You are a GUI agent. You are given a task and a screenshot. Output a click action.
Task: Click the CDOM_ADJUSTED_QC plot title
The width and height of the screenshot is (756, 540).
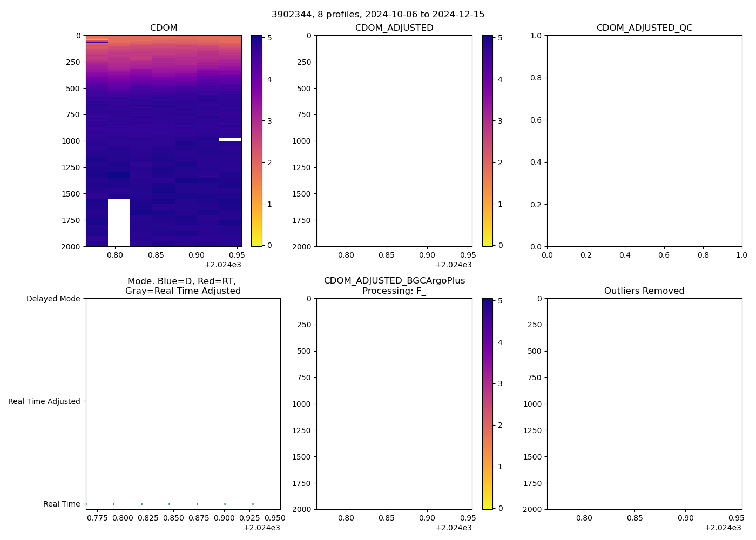(x=644, y=28)
